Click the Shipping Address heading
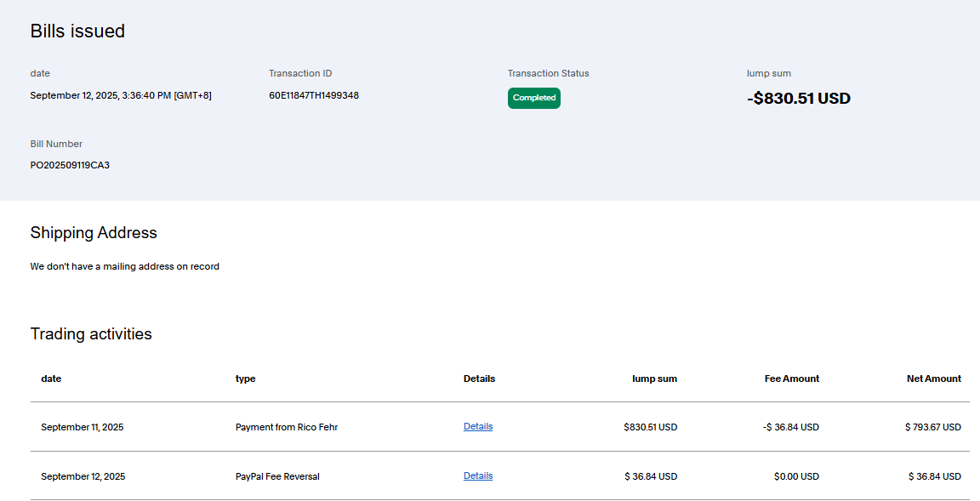Screen dimensions: 980x501 94,232
